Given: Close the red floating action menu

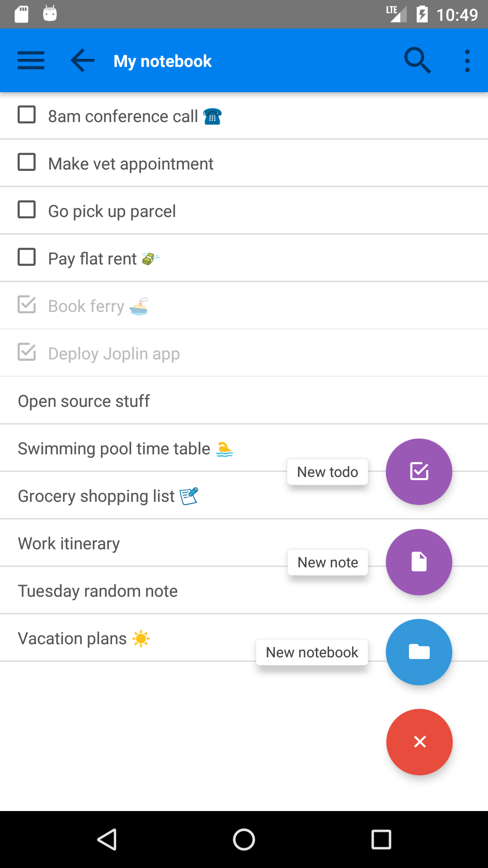Looking at the screenshot, I should pyautogui.click(x=419, y=742).
